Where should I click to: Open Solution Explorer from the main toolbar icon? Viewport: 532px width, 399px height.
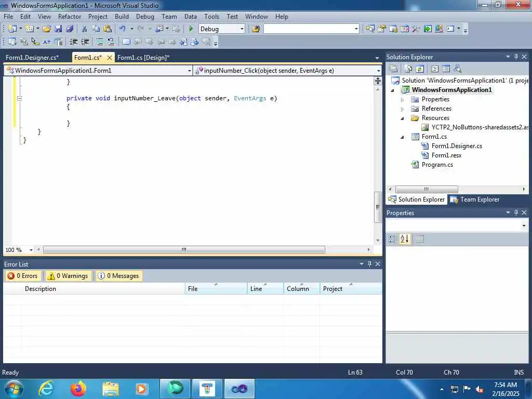[x=370, y=29]
